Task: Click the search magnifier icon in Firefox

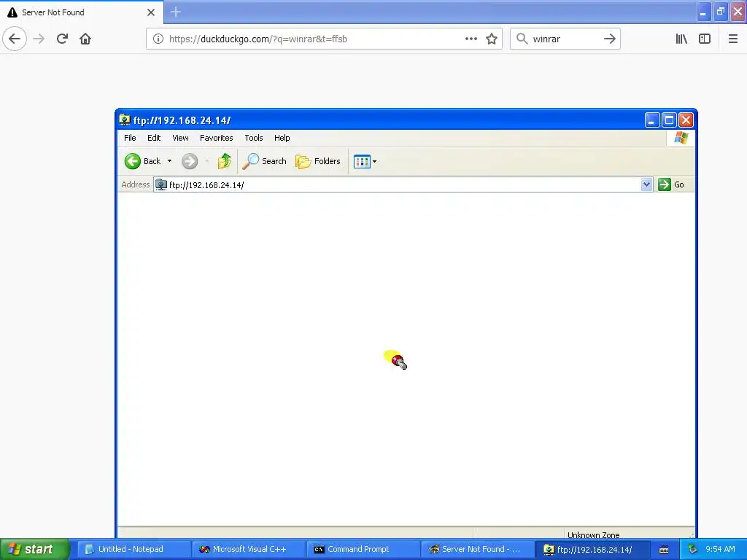Action: point(522,39)
